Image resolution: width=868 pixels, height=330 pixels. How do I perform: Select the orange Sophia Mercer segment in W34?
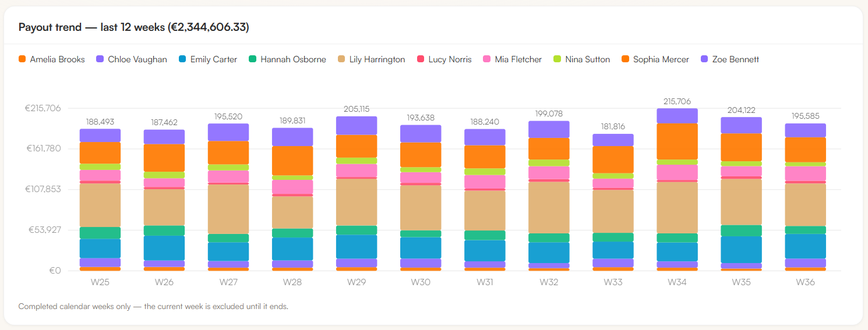677,141
